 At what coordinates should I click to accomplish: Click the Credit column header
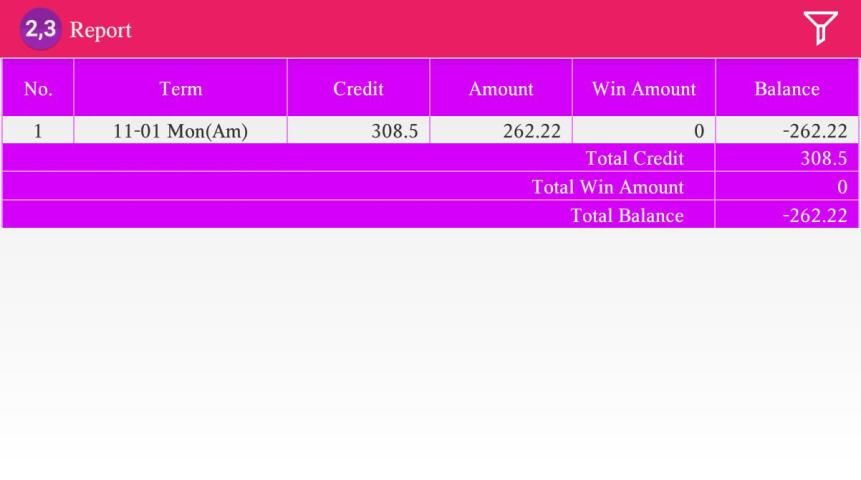point(358,89)
